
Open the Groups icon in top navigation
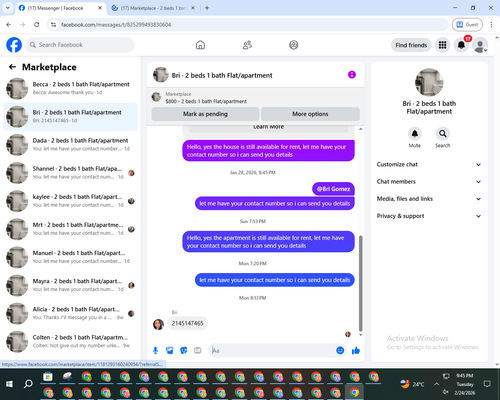pos(294,45)
